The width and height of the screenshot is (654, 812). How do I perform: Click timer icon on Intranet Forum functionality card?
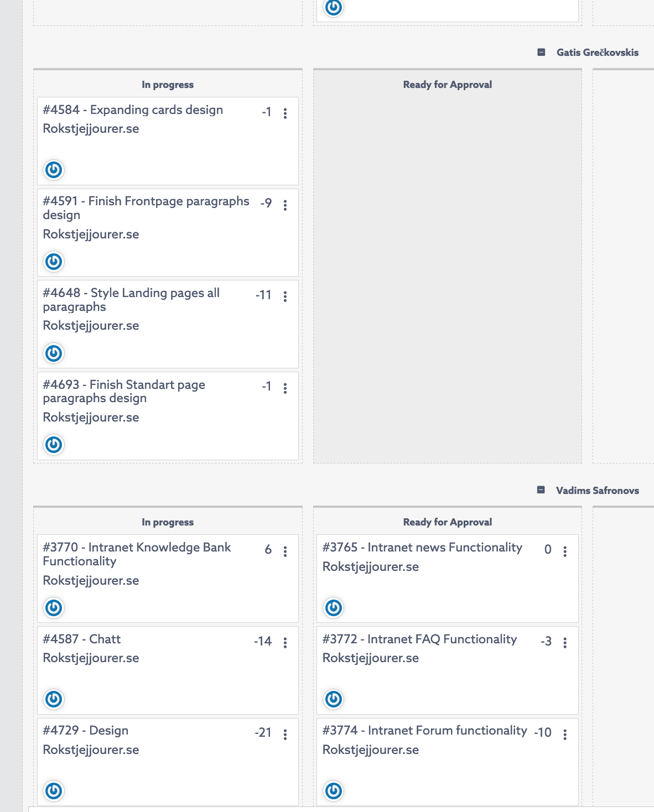pos(334,791)
